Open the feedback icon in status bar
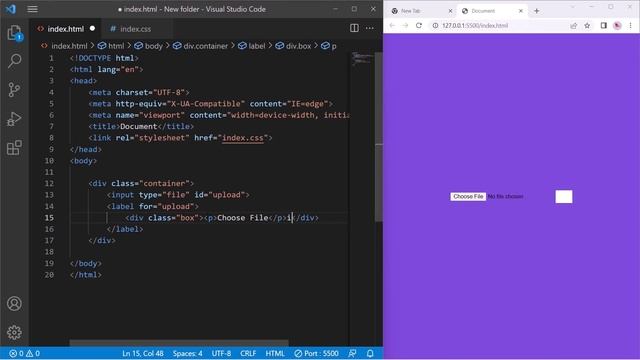640x360 pixels. tap(352, 353)
